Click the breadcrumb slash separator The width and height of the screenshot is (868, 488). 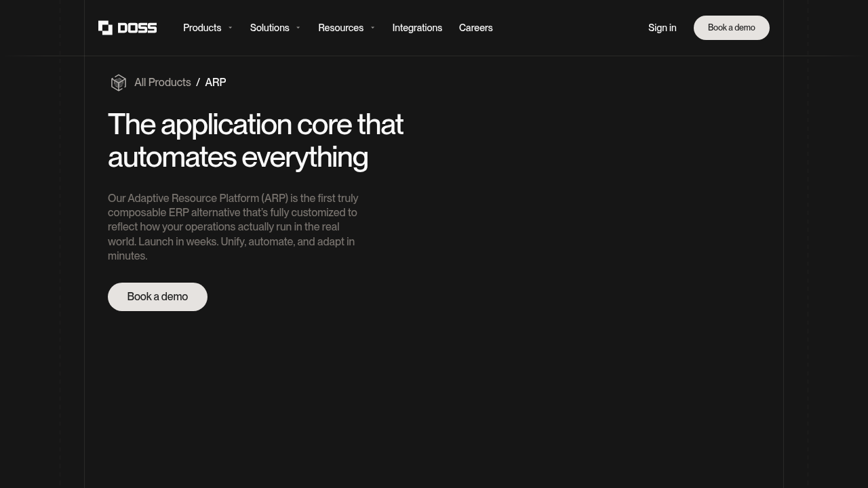(x=198, y=83)
